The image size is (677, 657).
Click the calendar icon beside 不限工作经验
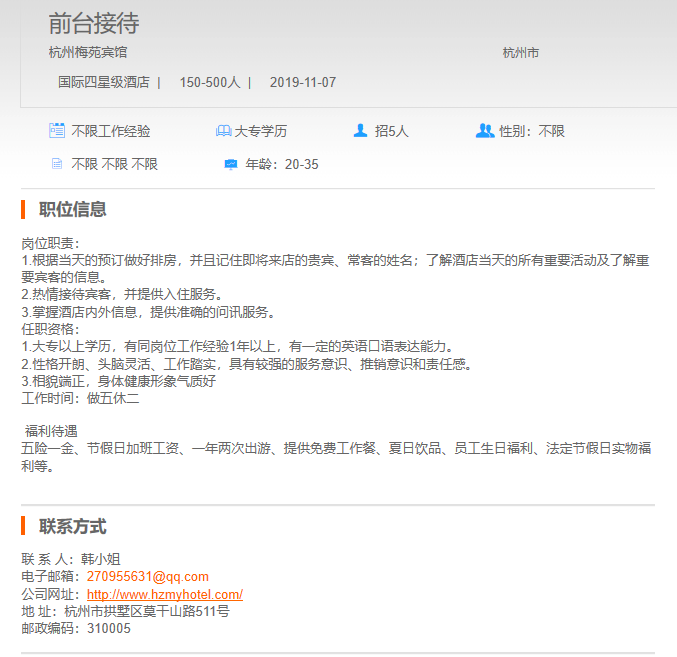(x=57, y=131)
